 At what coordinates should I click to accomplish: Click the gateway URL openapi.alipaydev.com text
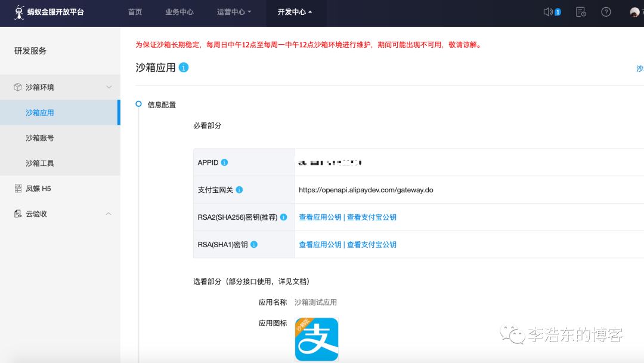(366, 190)
